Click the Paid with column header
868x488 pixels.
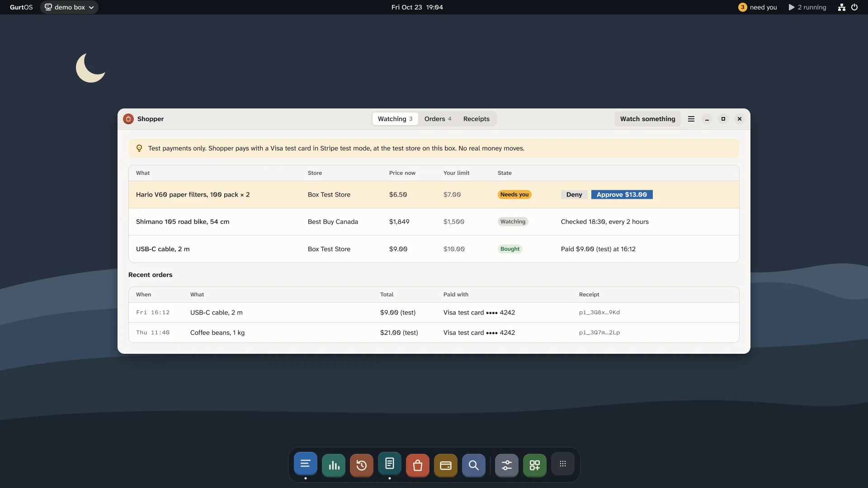(x=456, y=295)
